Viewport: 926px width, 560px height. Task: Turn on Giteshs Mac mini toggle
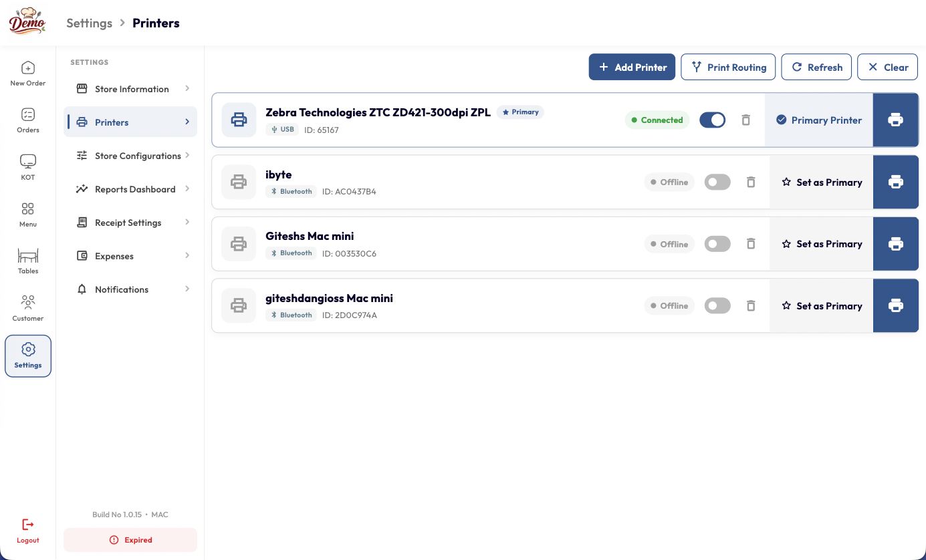(717, 244)
